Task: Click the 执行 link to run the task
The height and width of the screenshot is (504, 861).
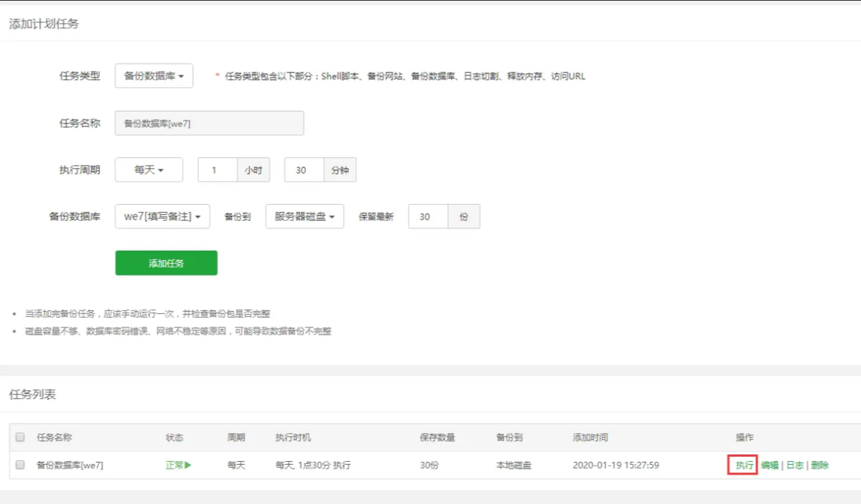Action: pos(743,466)
